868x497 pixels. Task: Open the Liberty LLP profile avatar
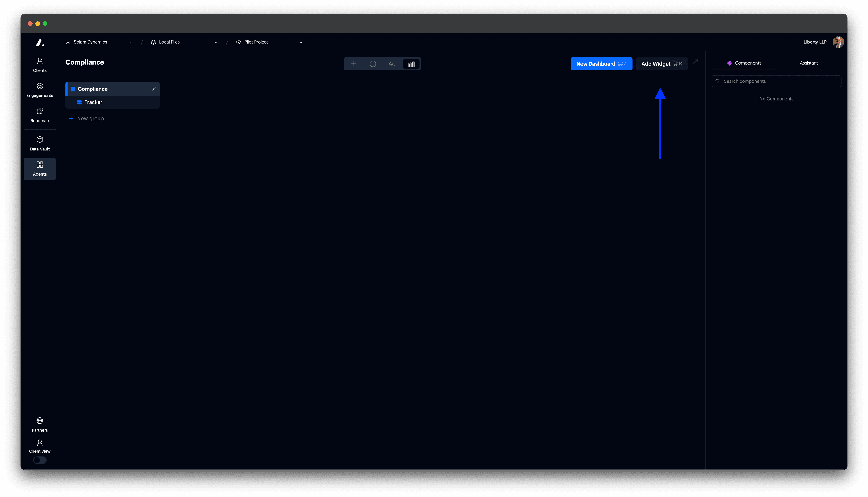(x=839, y=42)
